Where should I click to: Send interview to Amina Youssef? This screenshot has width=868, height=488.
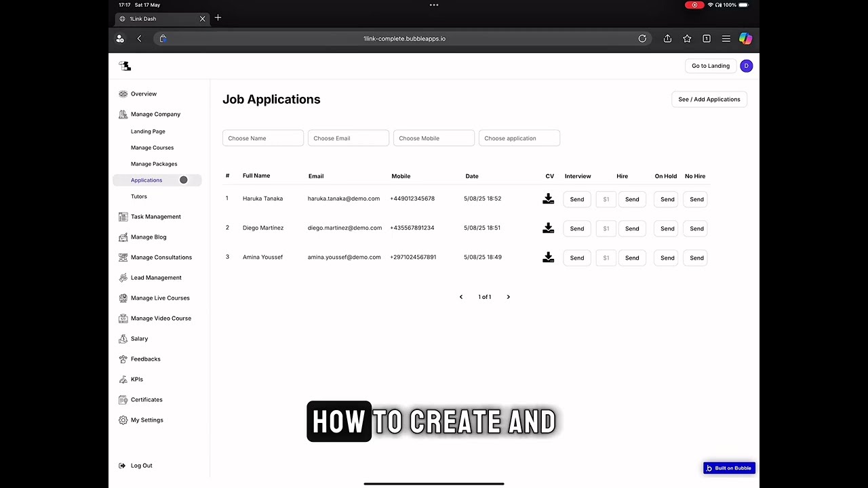(577, 258)
